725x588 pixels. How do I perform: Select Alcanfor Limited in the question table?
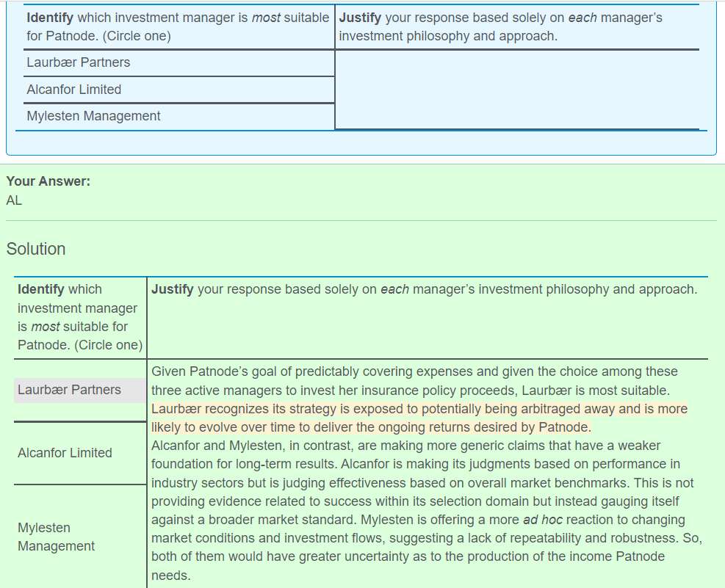(x=74, y=90)
